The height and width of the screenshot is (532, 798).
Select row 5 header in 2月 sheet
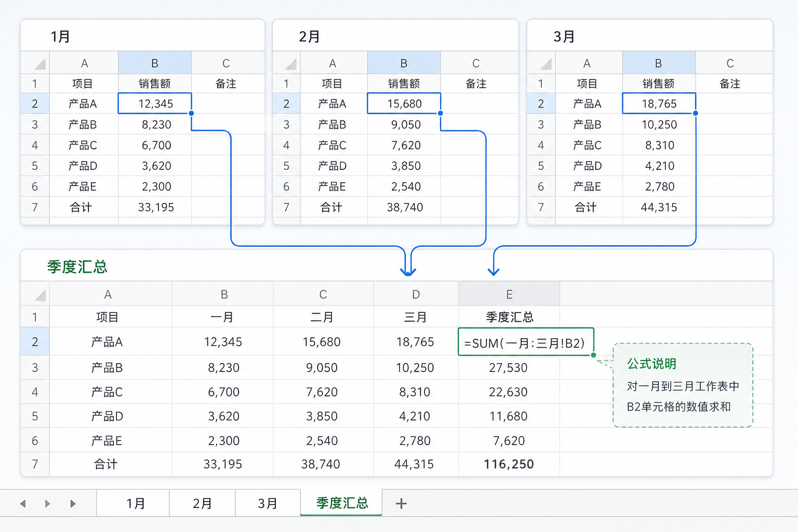click(286, 166)
